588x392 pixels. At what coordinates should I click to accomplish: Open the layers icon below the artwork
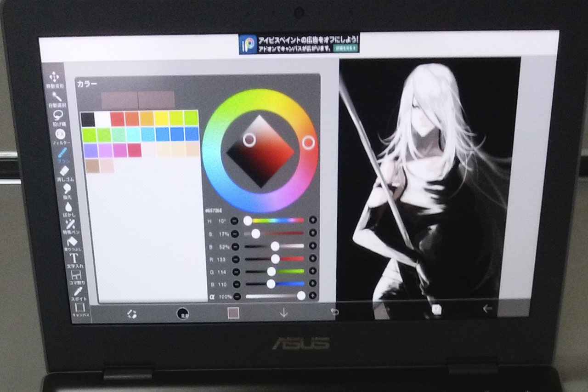436,310
